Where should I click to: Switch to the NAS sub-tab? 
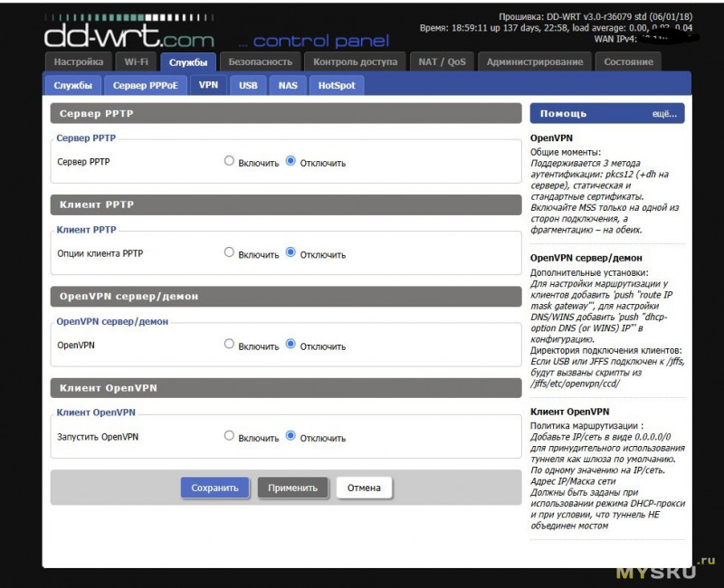[288, 85]
